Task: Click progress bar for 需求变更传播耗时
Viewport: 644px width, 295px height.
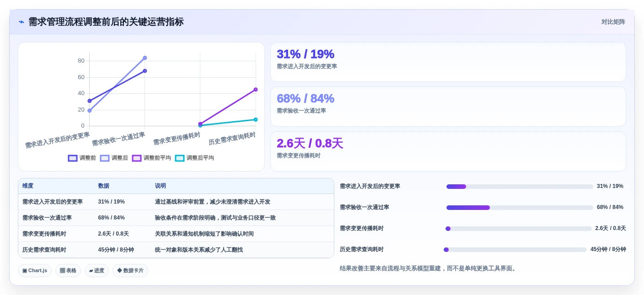Action: pos(519,229)
